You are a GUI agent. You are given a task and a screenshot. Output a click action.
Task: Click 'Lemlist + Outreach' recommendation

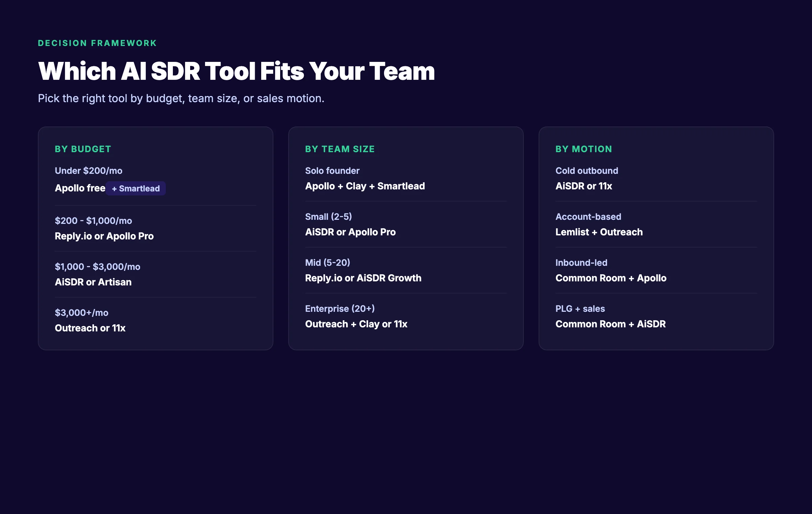click(599, 232)
